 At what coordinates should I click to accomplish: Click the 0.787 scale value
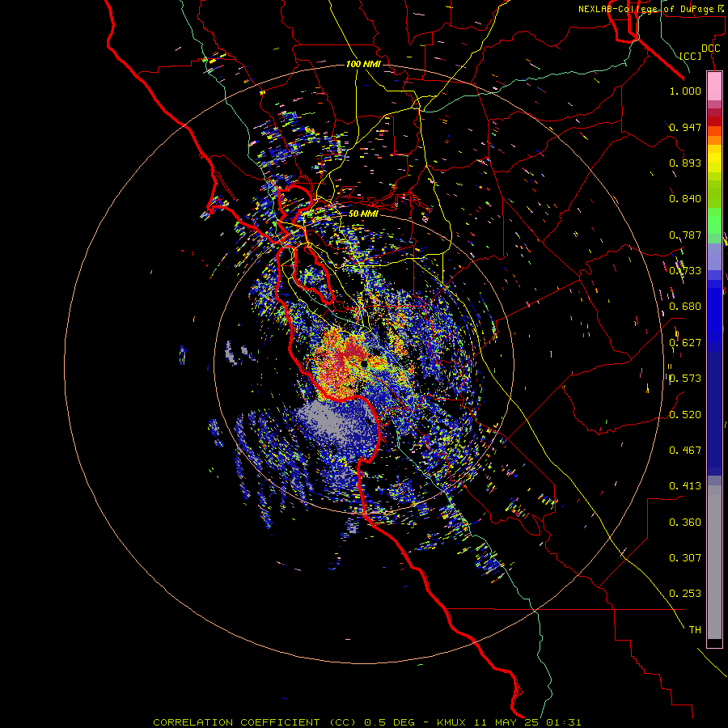pos(685,235)
